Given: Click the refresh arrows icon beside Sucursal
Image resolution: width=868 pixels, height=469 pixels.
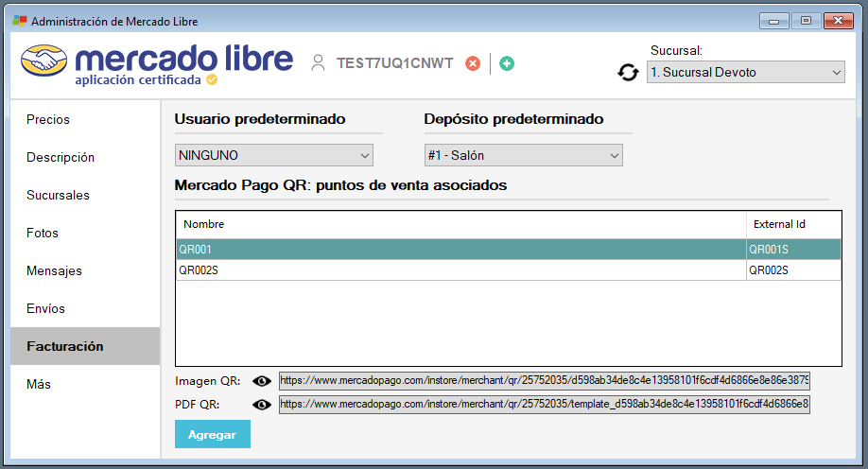Looking at the screenshot, I should pyautogui.click(x=628, y=73).
